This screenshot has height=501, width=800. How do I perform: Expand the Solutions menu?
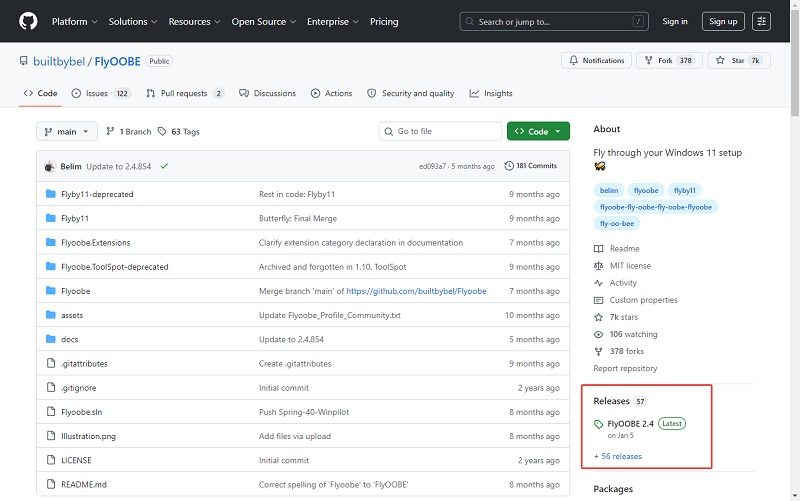(133, 21)
